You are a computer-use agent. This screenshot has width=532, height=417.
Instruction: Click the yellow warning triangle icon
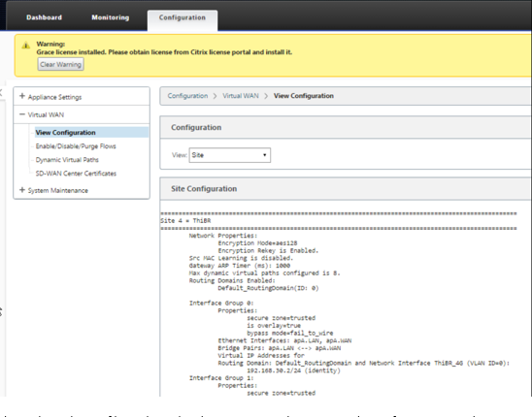click(x=26, y=46)
